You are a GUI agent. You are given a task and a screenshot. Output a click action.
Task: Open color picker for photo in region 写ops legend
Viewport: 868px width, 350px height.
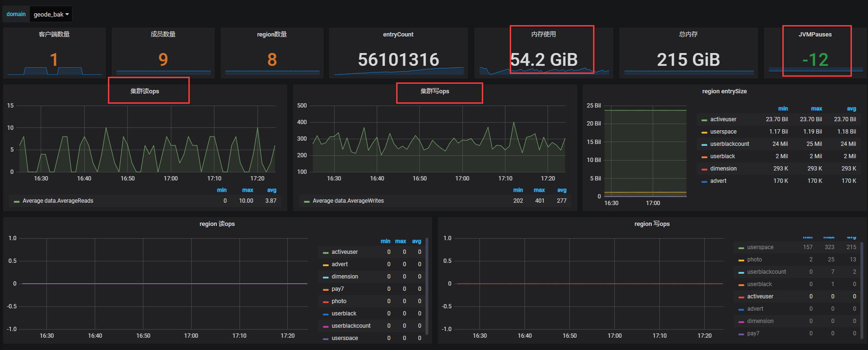741,260
